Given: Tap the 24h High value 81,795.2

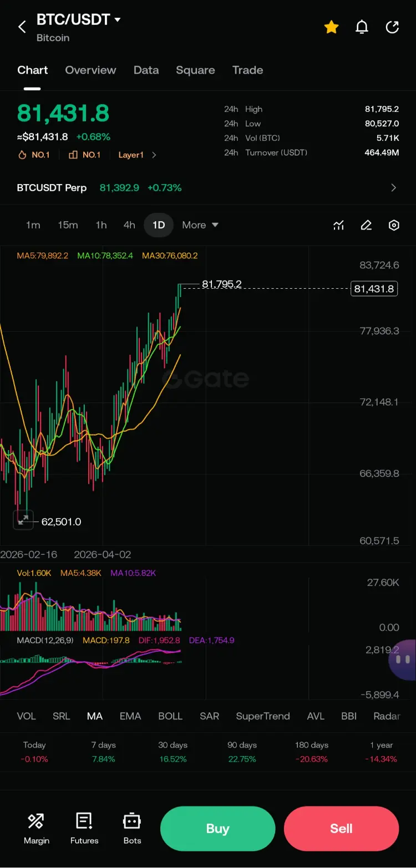Looking at the screenshot, I should pos(382,109).
